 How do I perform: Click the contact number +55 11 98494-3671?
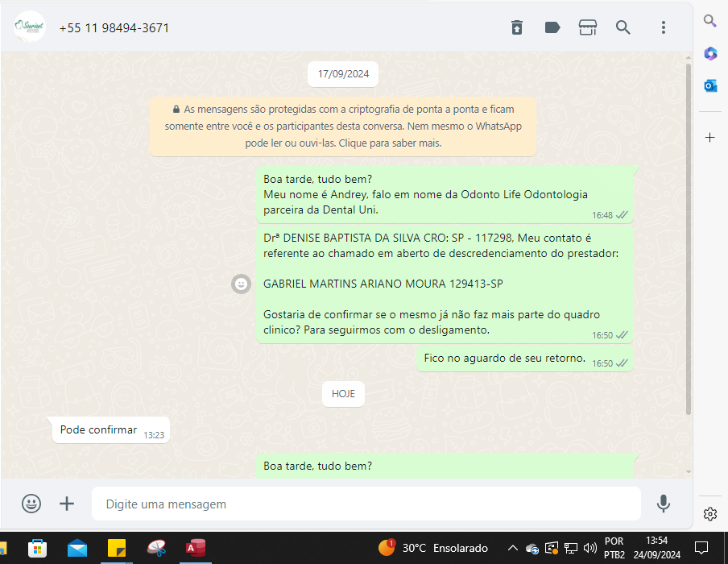click(114, 28)
